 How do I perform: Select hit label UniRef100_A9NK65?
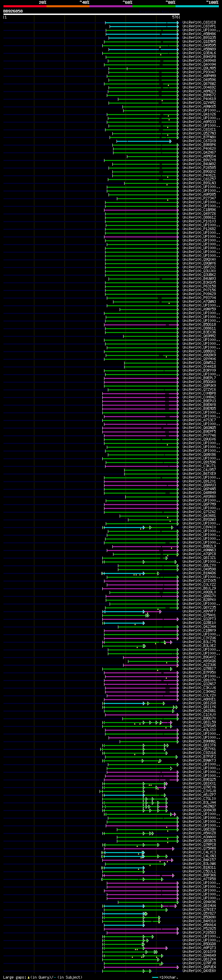tap(199, 106)
